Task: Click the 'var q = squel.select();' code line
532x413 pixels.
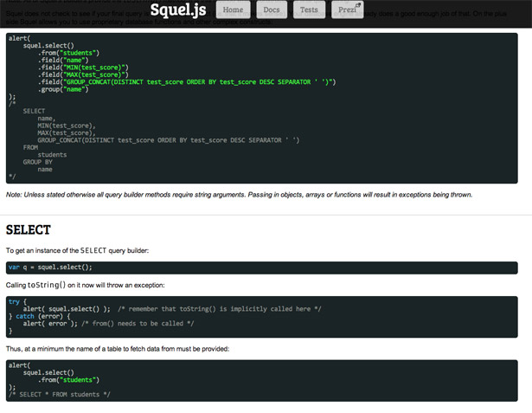Action: coord(50,268)
